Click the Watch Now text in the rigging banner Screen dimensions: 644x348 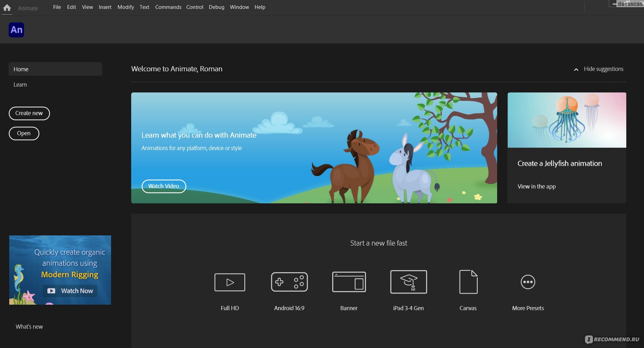tap(77, 291)
